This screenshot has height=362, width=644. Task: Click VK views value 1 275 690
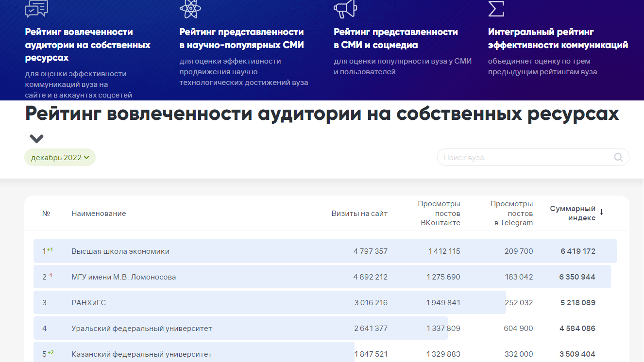tap(443, 277)
